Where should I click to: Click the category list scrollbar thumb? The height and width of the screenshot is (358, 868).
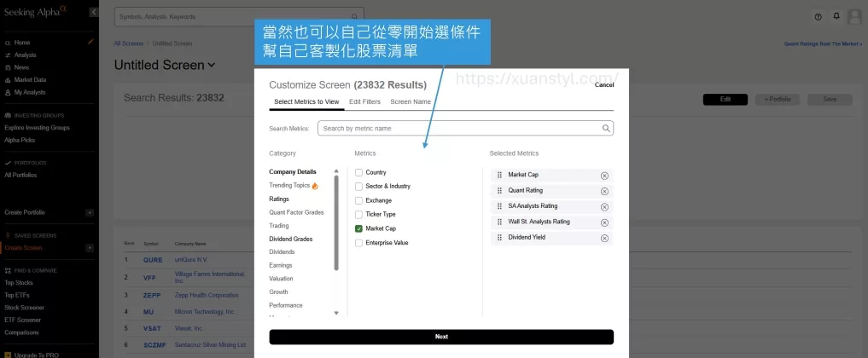click(x=336, y=222)
